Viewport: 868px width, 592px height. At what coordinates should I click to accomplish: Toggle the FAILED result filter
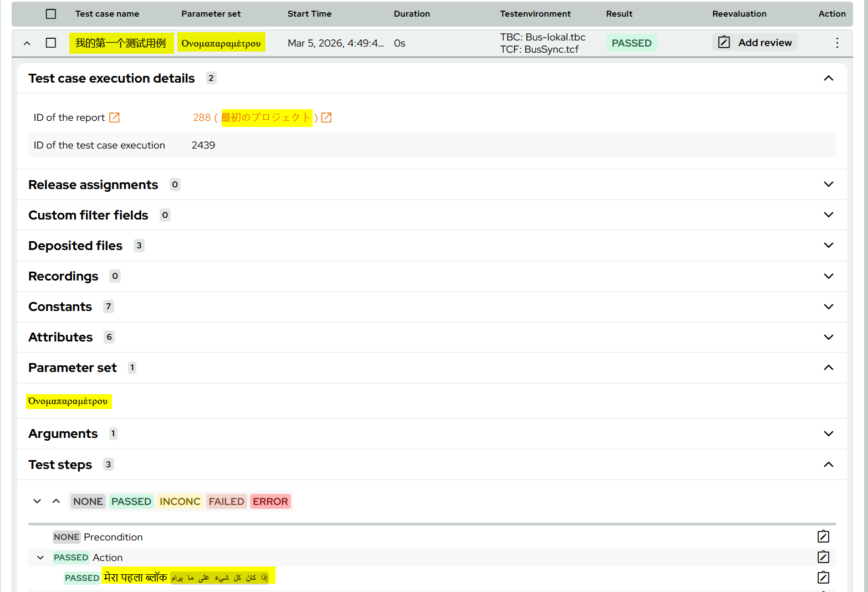(x=226, y=502)
